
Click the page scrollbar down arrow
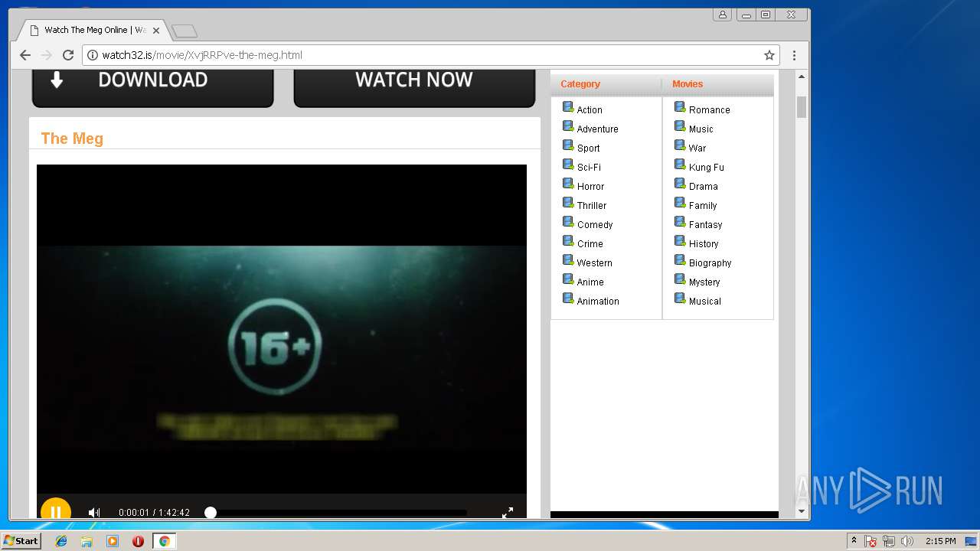tap(802, 511)
